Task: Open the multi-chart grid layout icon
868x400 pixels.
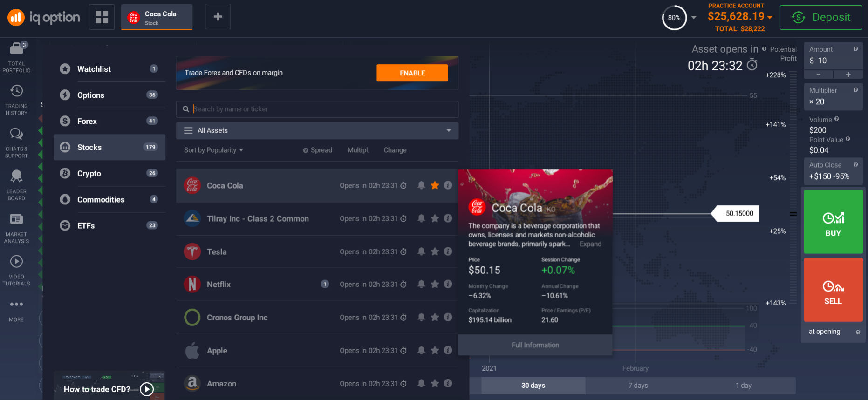Action: point(102,17)
